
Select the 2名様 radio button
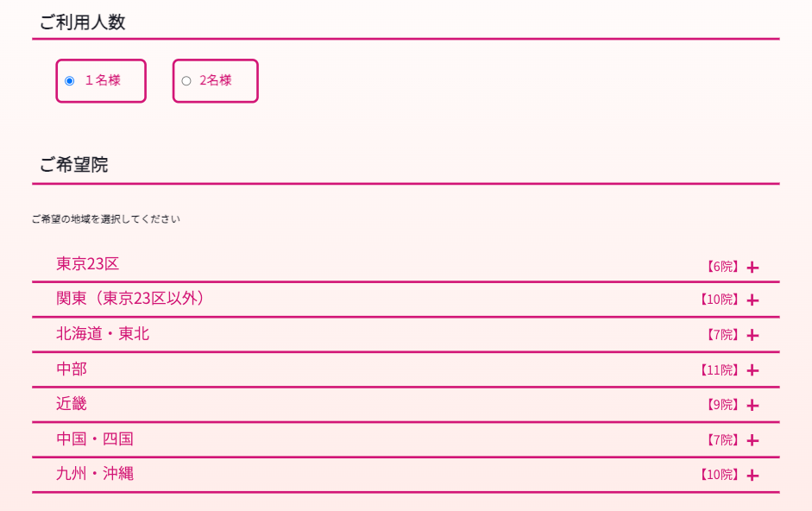click(x=186, y=81)
